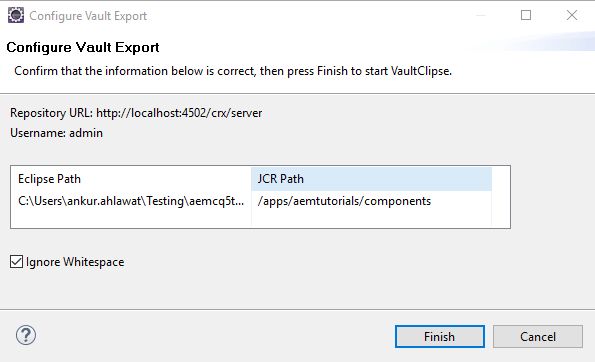Click Finish to start VaultClipse
Image resolution: width=595 pixels, height=362 pixels.
(x=440, y=337)
